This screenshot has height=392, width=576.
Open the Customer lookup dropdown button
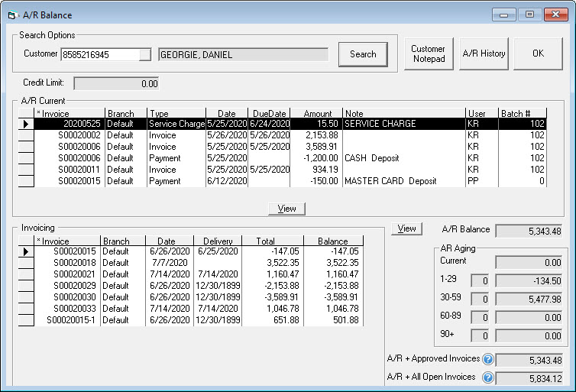(x=144, y=55)
